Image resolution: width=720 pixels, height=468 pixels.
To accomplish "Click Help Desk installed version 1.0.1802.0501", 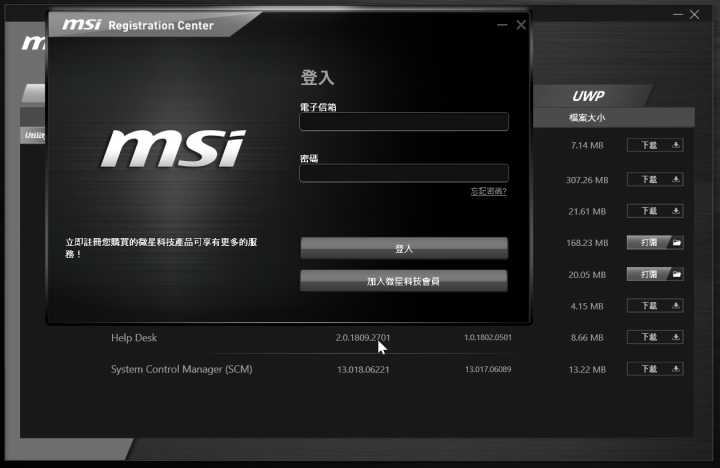I will pos(488,337).
